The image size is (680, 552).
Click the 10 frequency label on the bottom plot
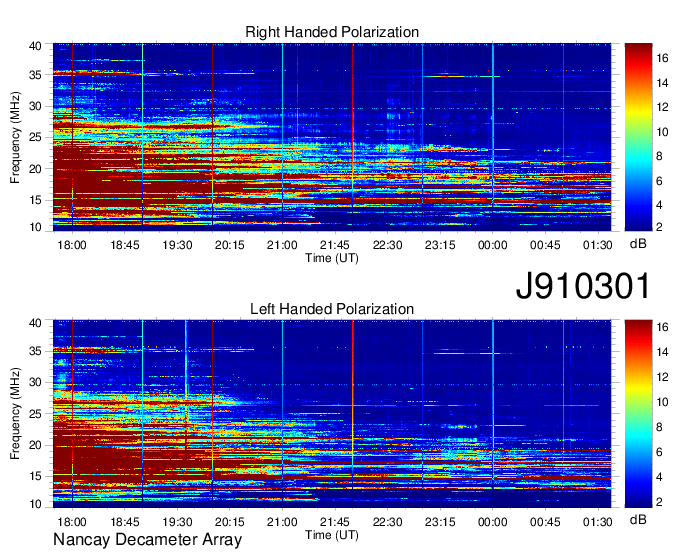[35, 504]
